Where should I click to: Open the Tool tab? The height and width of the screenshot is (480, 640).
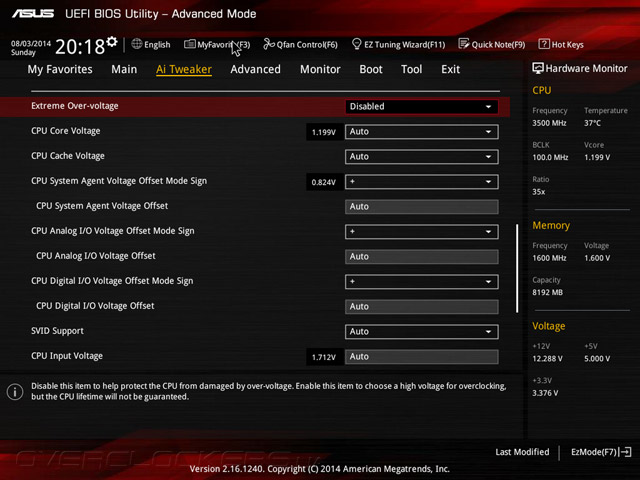411,69
